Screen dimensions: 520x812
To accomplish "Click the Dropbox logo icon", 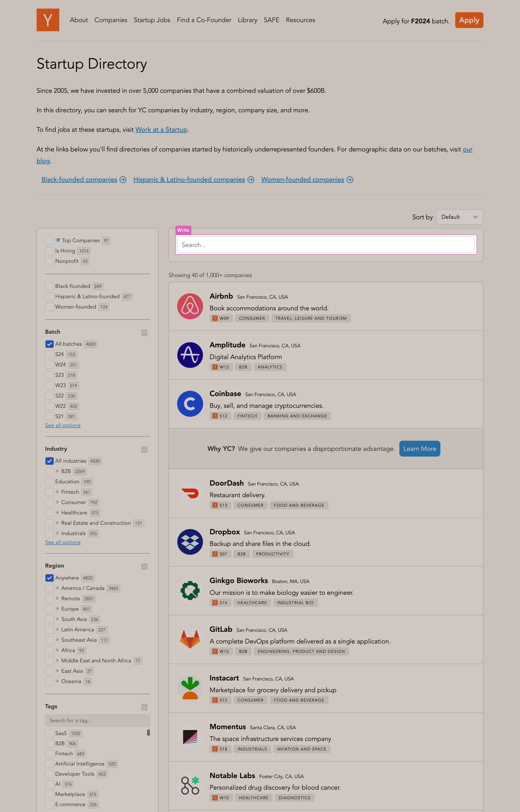I will click(x=190, y=541).
